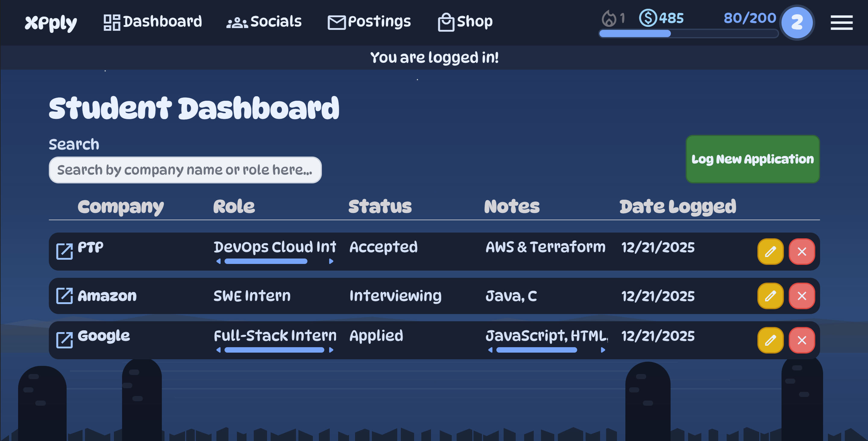Open the level 2 profile badge

point(797,23)
